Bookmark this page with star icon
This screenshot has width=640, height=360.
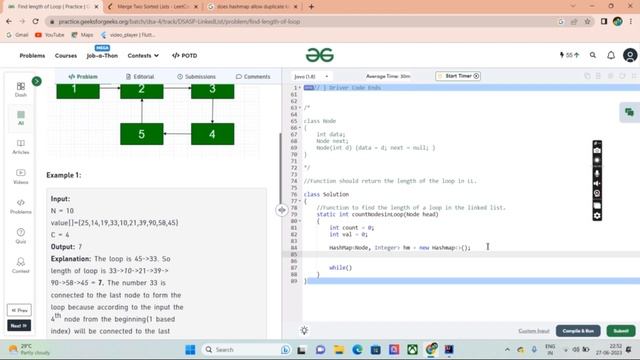tap(587, 21)
